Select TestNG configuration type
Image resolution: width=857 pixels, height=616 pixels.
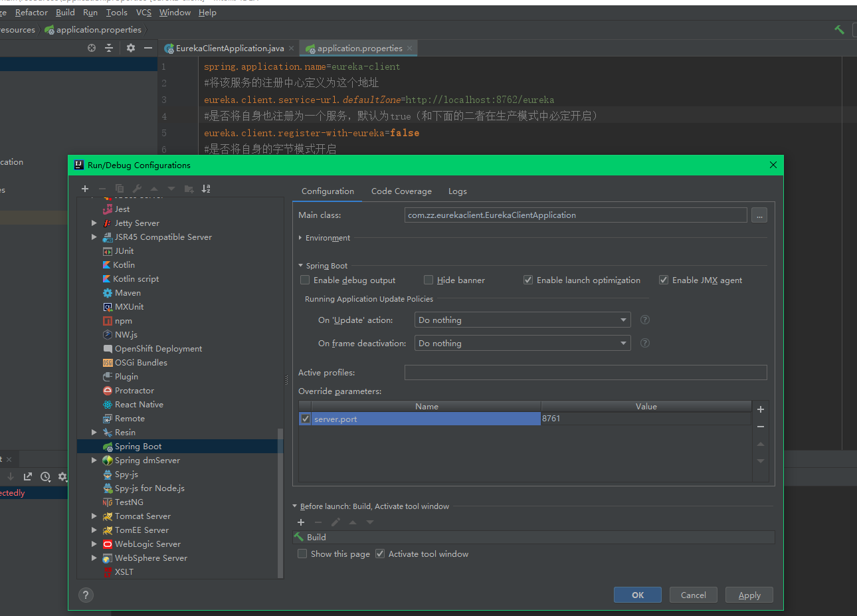coord(129,502)
